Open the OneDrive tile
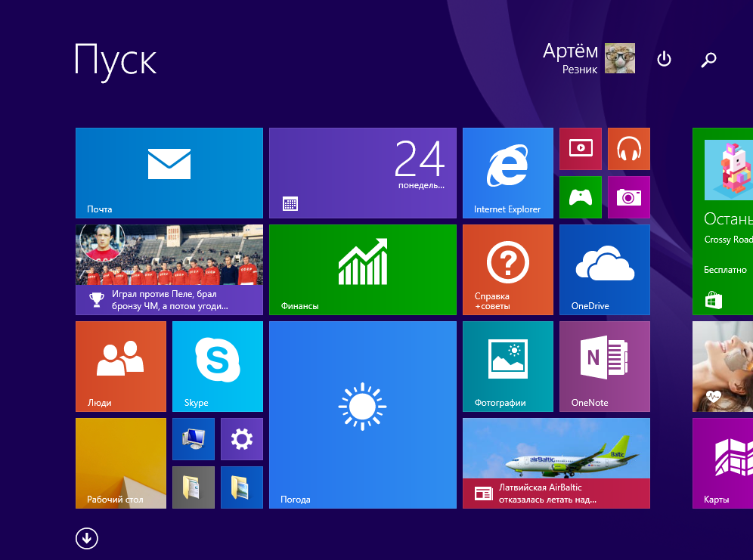This screenshot has height=560, width=753. (605, 270)
